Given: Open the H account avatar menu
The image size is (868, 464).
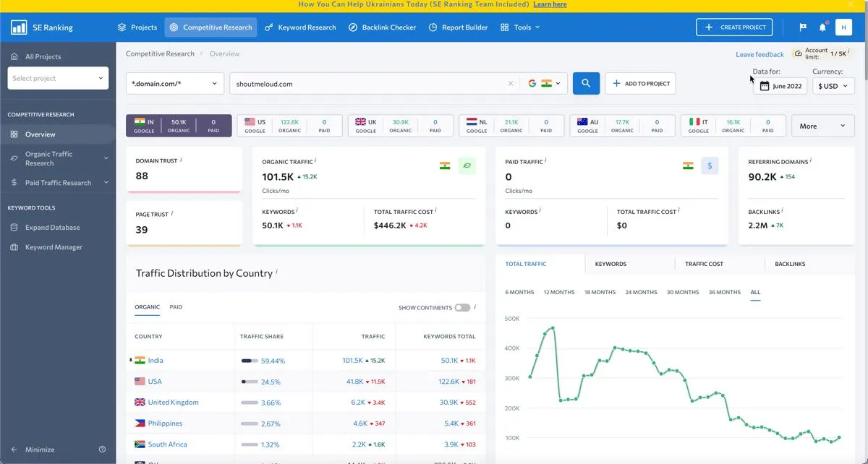Looking at the screenshot, I should point(845,27).
